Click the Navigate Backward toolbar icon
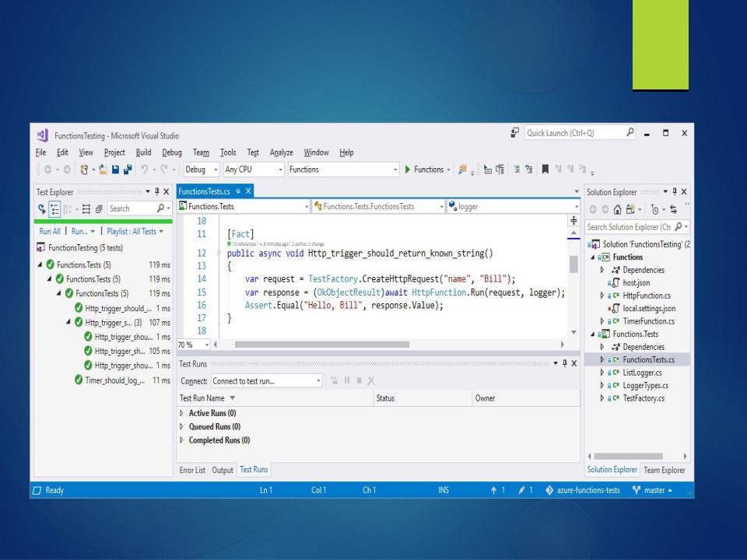 pos(47,170)
